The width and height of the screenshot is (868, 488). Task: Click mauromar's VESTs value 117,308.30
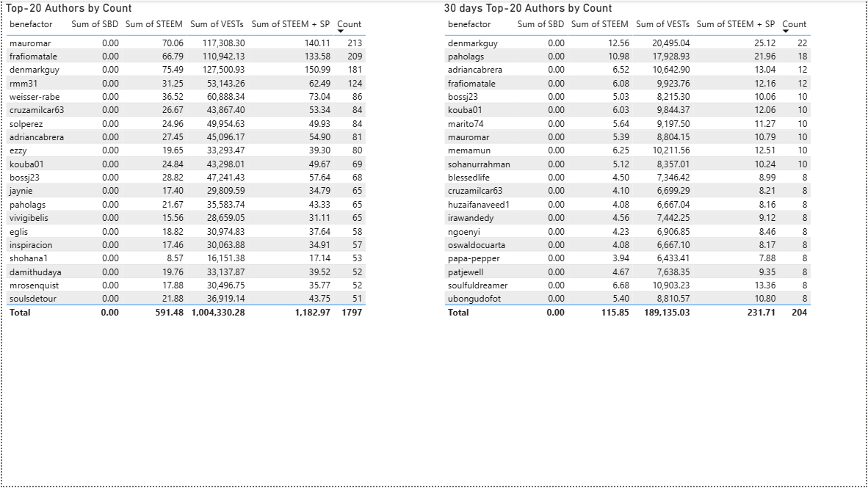coord(224,43)
